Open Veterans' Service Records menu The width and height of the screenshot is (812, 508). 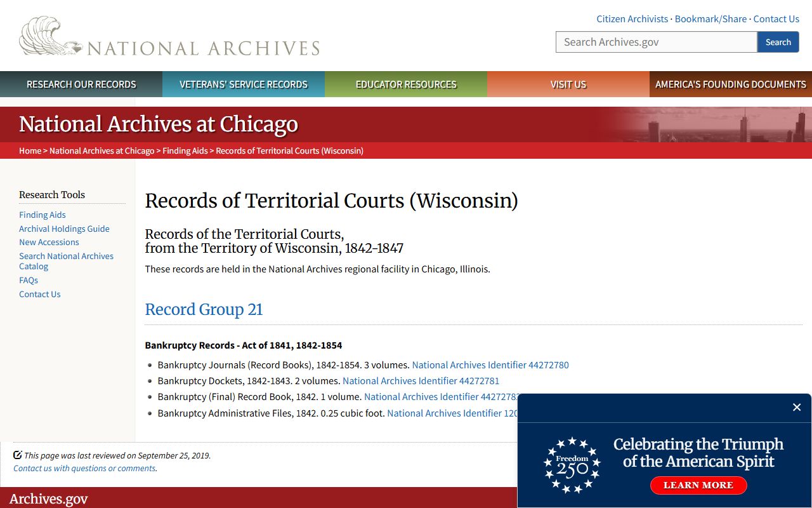pyautogui.click(x=244, y=84)
